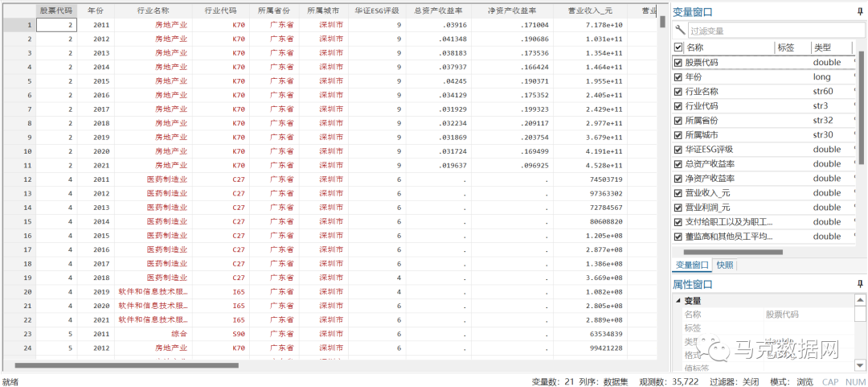Select the 所属城市 data column header

click(x=324, y=10)
